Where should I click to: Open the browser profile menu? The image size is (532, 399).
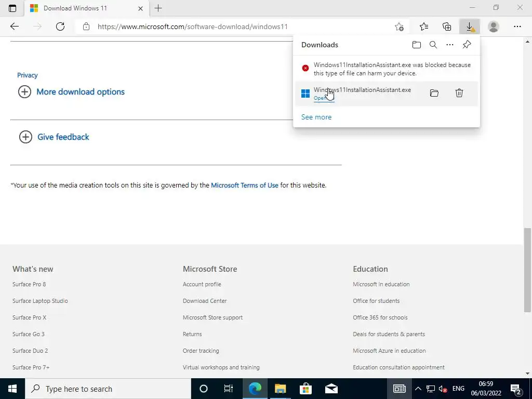(494, 26)
